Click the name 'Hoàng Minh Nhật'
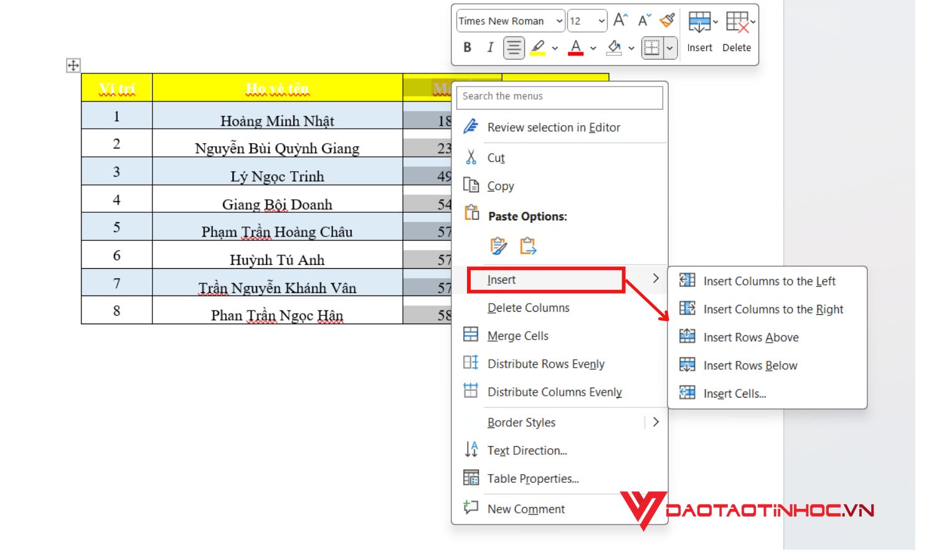The width and height of the screenshot is (934, 560). (x=277, y=121)
